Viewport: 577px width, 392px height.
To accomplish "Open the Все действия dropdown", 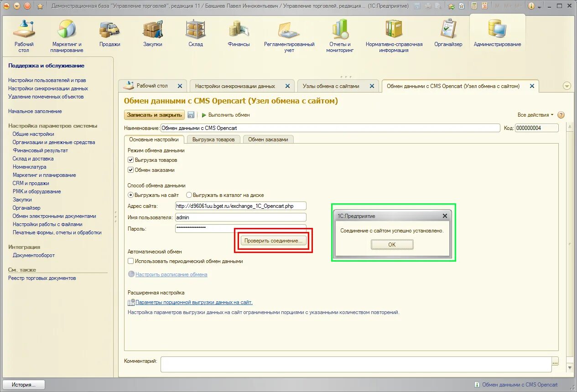I will 535,115.
